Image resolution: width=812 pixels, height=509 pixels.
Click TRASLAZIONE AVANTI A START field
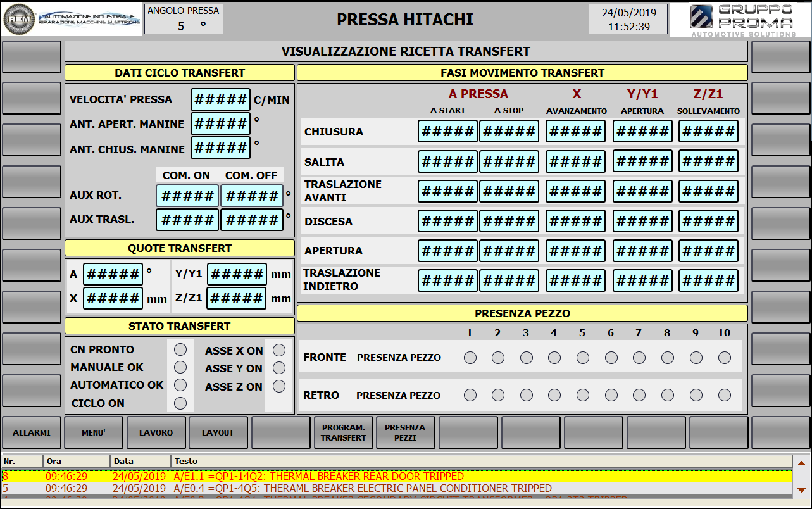pos(448,191)
